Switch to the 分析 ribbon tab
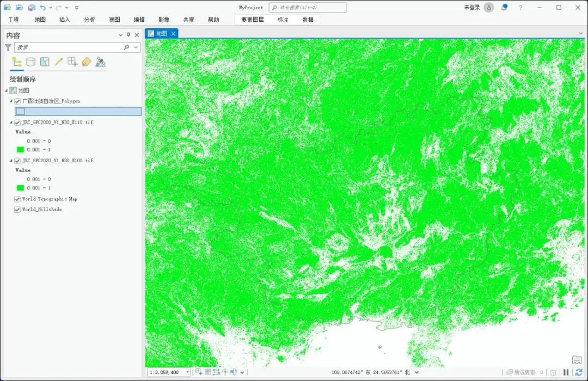Image resolution: width=588 pixels, height=381 pixels. [x=89, y=19]
